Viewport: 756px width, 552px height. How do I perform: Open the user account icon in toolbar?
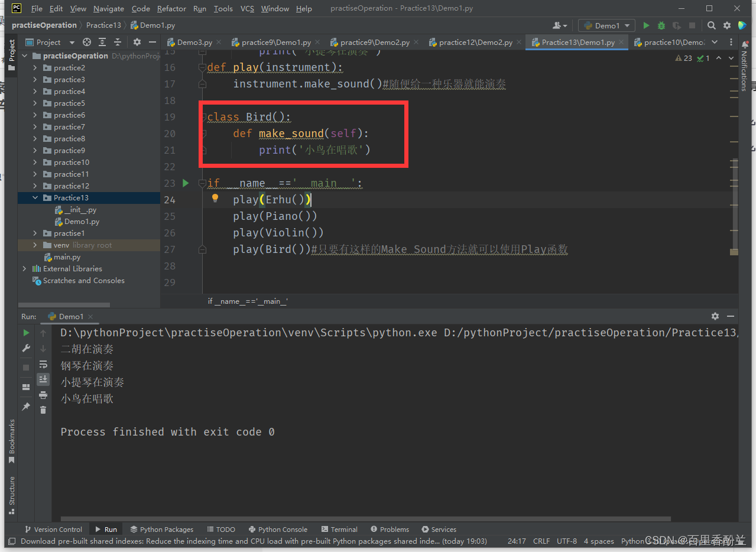[x=559, y=25]
